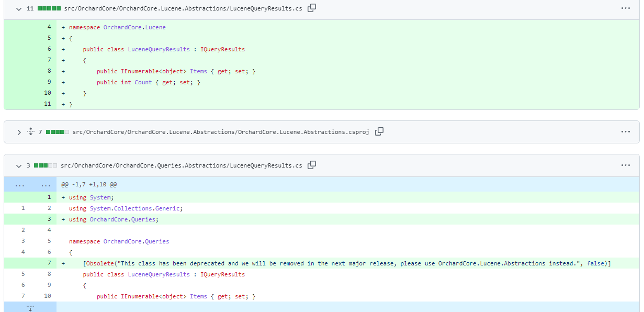Screen dimensions: 644x312
Task: Open file link OrchardCore.Lucene.Abstractions.csproj
Action: [221, 132]
